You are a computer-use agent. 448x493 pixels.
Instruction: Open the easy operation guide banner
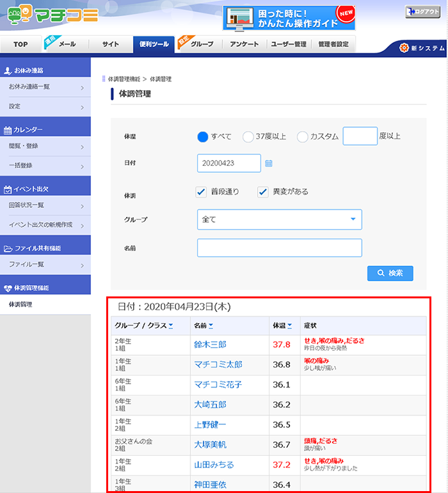point(289,18)
